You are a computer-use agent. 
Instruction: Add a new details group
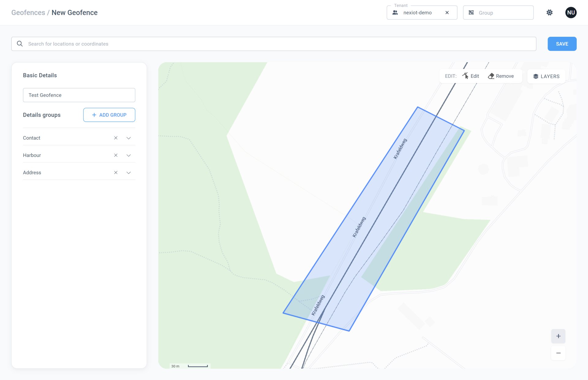point(109,115)
